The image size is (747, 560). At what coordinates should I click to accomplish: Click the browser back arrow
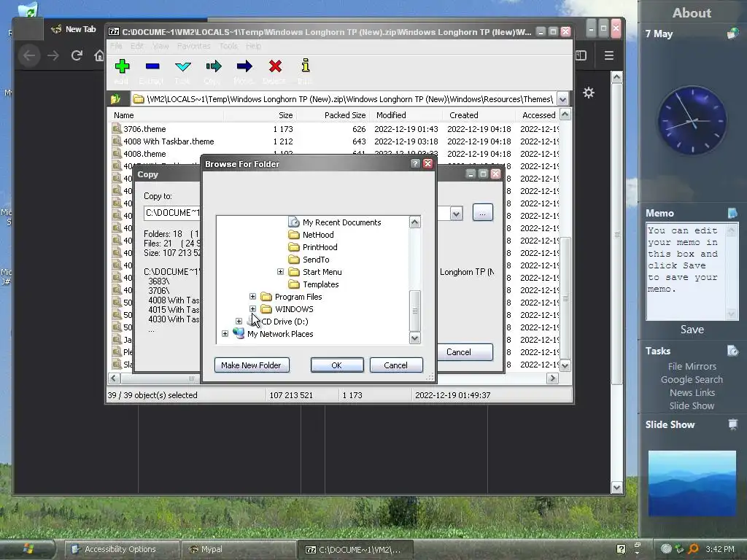click(29, 55)
